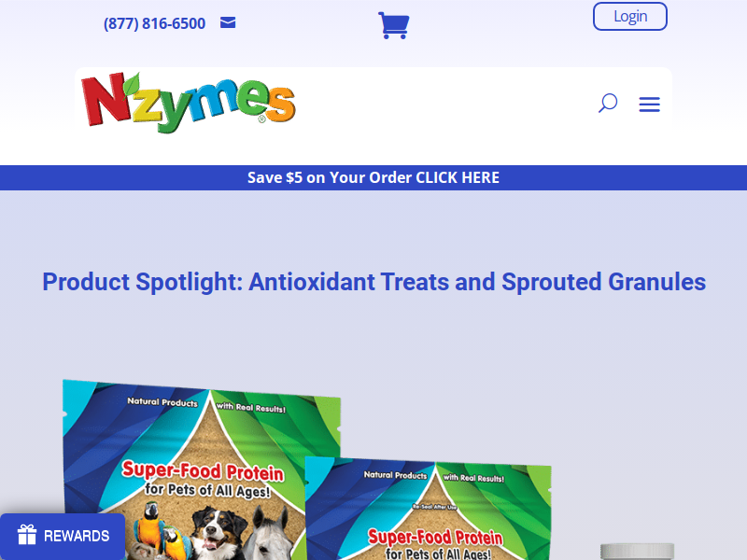
Task: Click the Login button
Action: click(629, 16)
